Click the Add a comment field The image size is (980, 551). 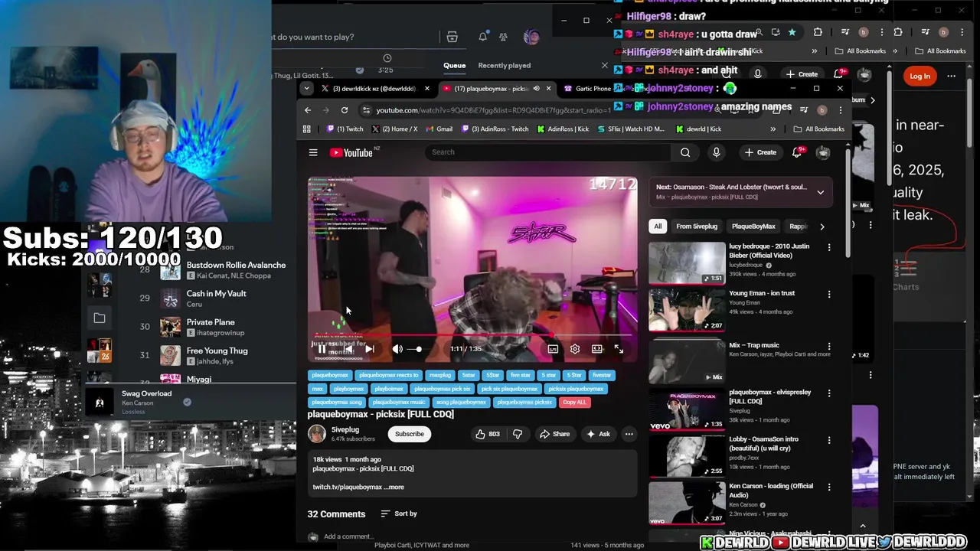pyautogui.click(x=348, y=536)
